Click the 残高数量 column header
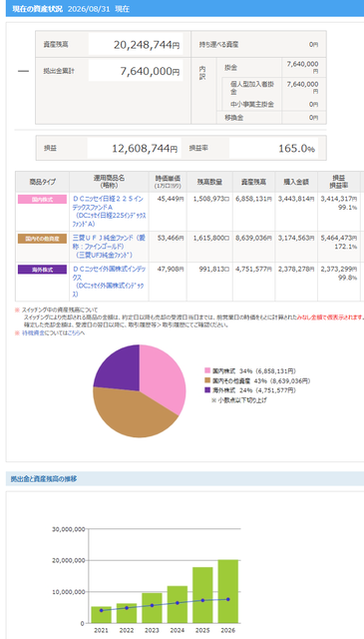The height and width of the screenshot is (639, 364). coord(209,182)
